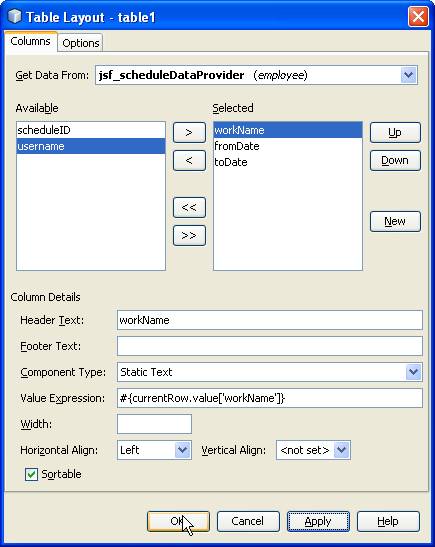Click the Table Layout cube icon in title bar
The height and width of the screenshot is (547, 435).
click(x=15, y=16)
